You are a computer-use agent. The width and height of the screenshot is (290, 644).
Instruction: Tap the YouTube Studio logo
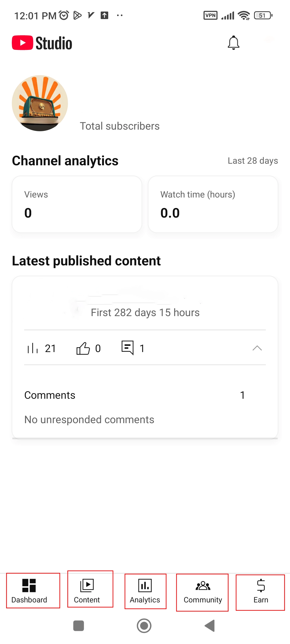point(42,43)
